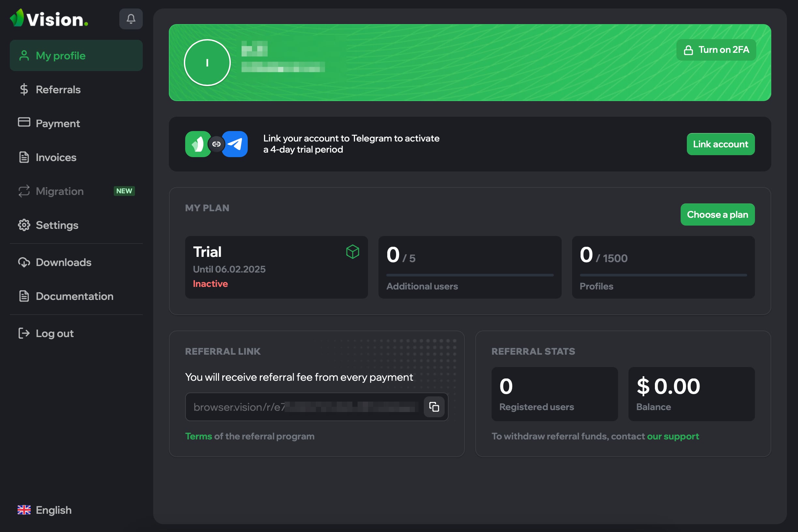798x532 pixels.
Task: Click the chain link icon
Action: click(x=216, y=144)
